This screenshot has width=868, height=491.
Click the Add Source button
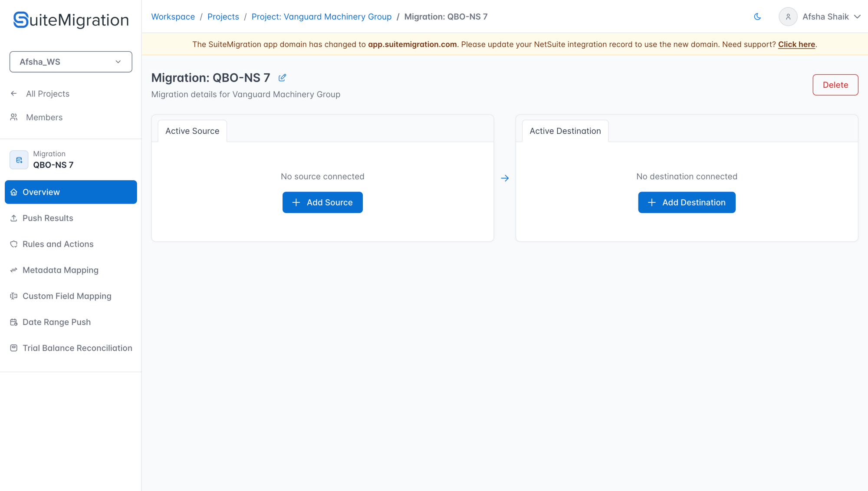tap(322, 202)
